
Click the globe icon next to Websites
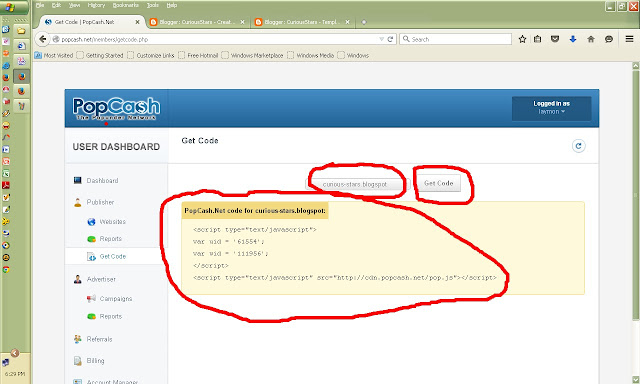click(91, 222)
